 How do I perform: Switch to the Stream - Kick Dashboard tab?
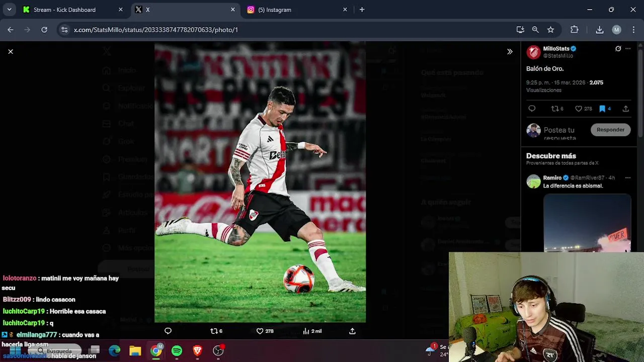(x=73, y=10)
